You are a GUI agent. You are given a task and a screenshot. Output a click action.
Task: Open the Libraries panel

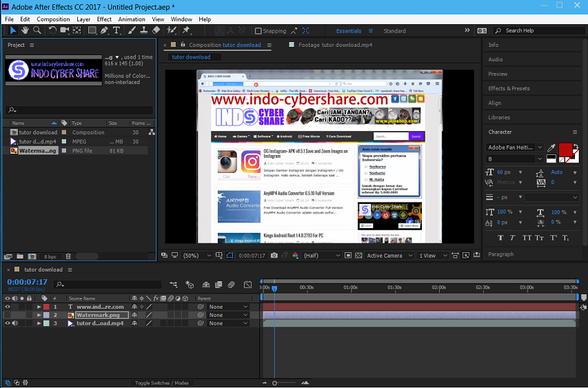[x=499, y=117]
